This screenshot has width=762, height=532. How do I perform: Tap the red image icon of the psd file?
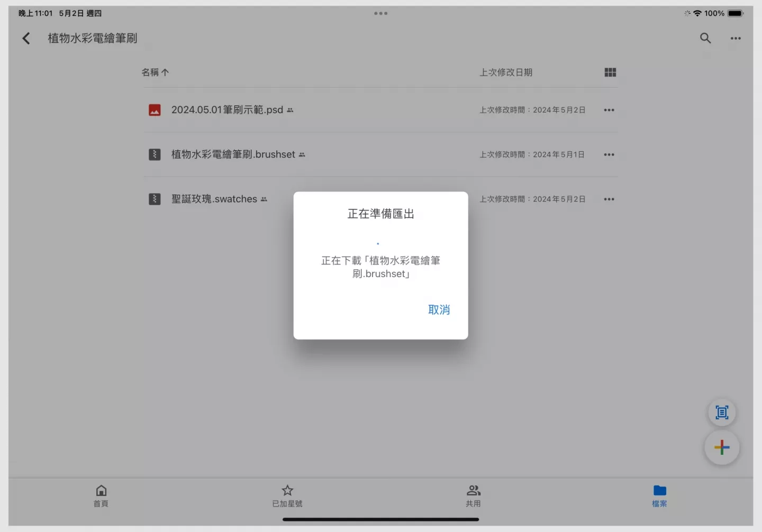tap(155, 110)
